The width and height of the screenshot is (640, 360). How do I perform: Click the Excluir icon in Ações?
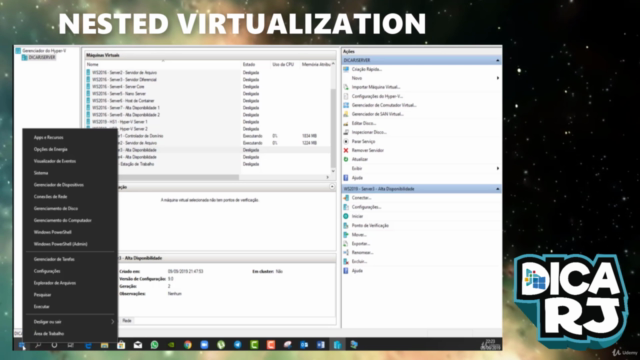click(346, 261)
